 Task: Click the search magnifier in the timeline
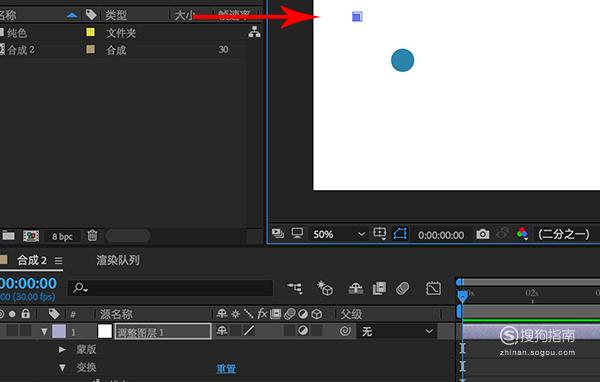[x=80, y=287]
